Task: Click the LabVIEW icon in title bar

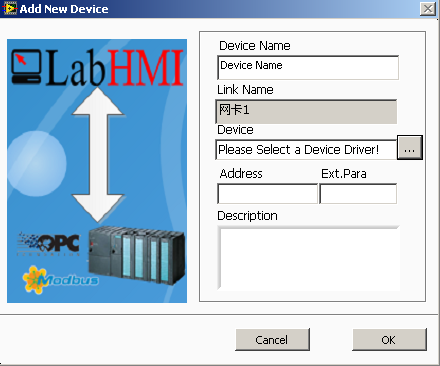Action: coord(10,9)
